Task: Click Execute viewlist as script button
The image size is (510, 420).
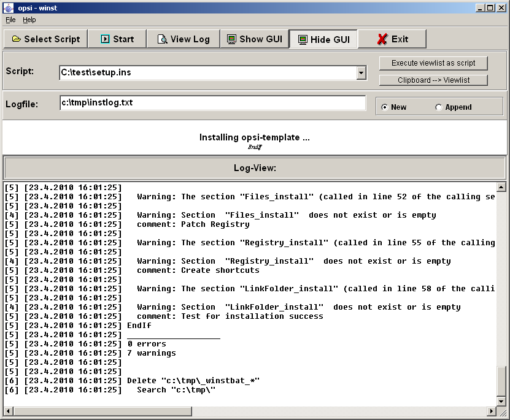Action: click(433, 63)
